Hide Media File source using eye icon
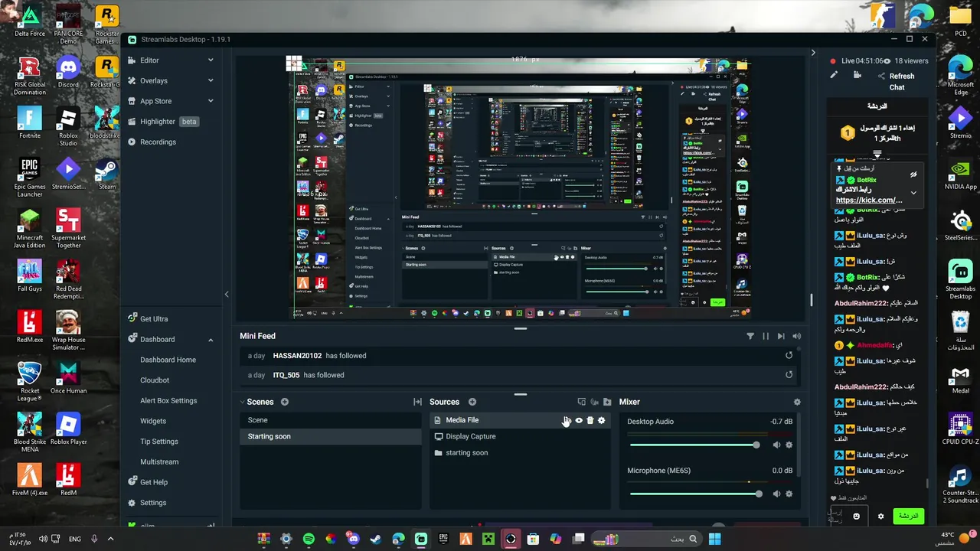The image size is (980, 551). pyautogui.click(x=579, y=420)
